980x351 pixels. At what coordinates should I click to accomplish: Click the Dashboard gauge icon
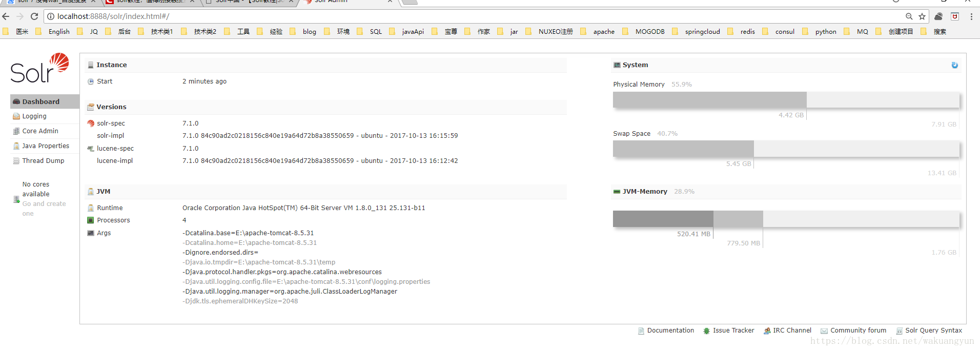tap(16, 101)
